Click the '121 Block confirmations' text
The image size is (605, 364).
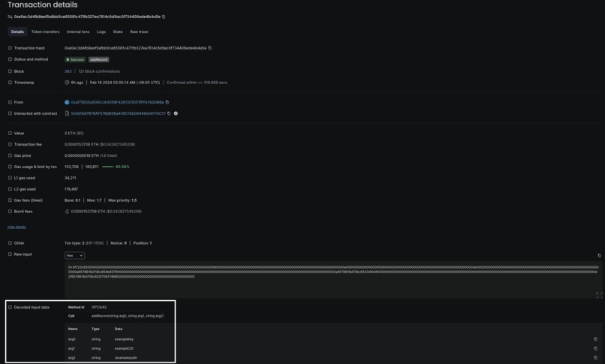(x=99, y=71)
